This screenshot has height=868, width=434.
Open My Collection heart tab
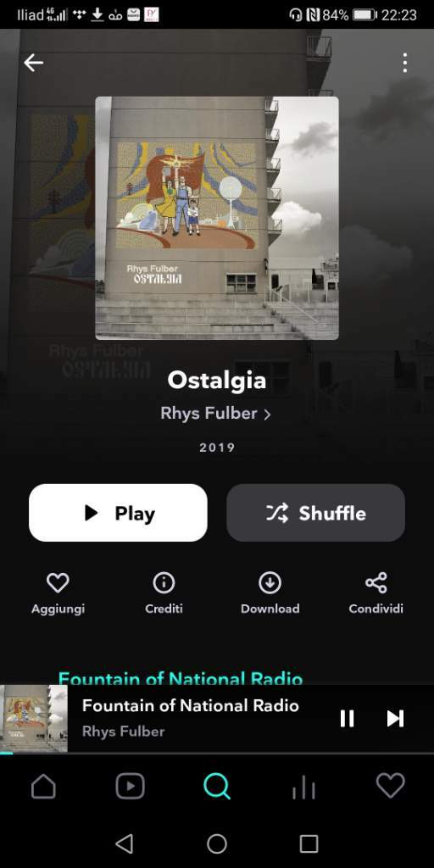click(390, 786)
